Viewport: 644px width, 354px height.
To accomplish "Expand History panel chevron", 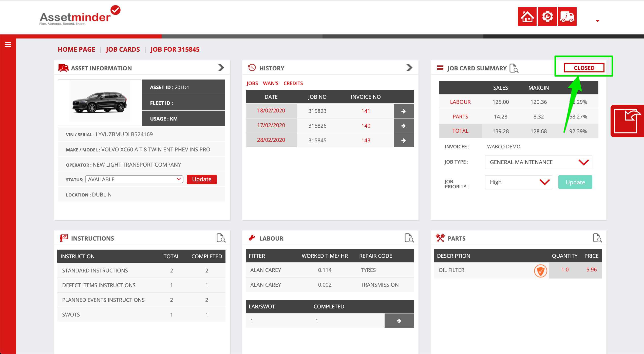I will [409, 68].
